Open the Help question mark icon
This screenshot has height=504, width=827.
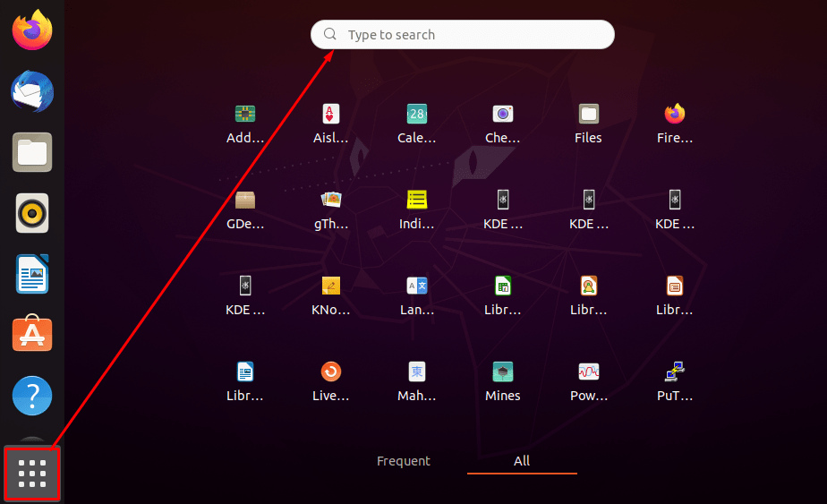click(x=32, y=396)
